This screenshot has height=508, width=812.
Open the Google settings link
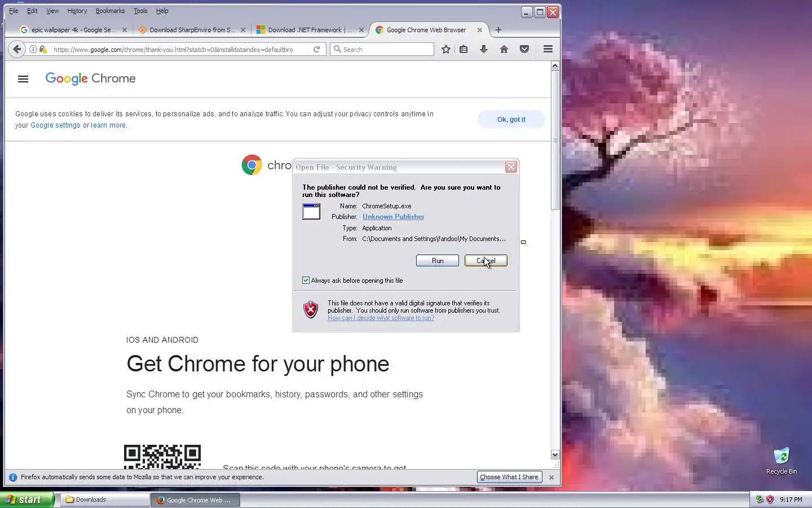(55, 125)
